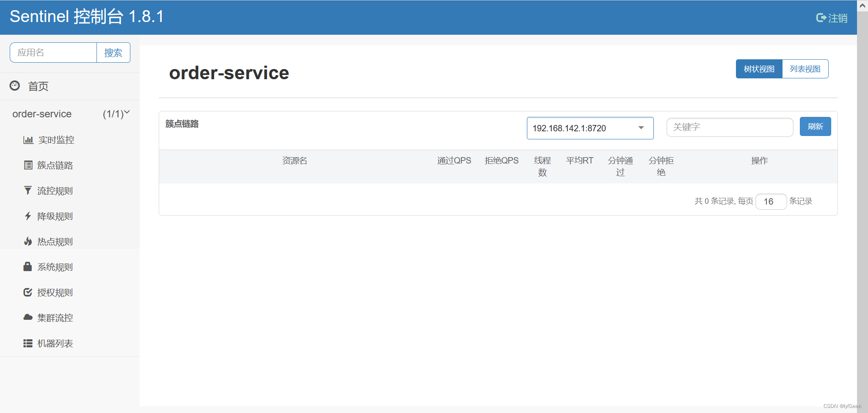Click the dashboard icon beside 首页
Viewport: 868px width, 413px height.
click(x=15, y=86)
